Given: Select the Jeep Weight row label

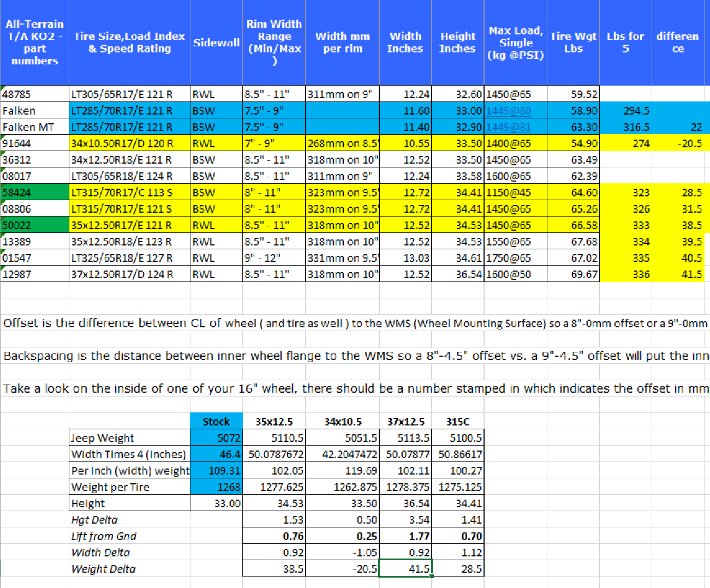Looking at the screenshot, I should coord(130,438).
